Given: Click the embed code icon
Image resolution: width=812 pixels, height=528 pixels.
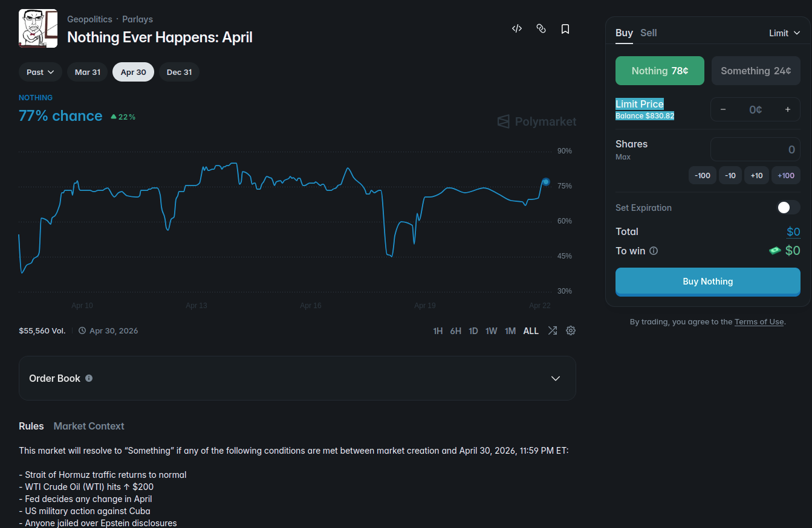Looking at the screenshot, I should click(517, 28).
